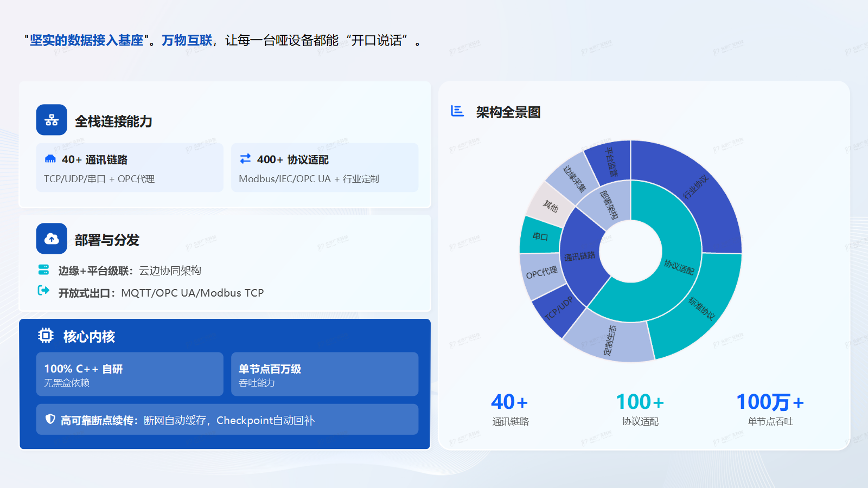Open the 400+ 协议适配 card

coord(324,168)
